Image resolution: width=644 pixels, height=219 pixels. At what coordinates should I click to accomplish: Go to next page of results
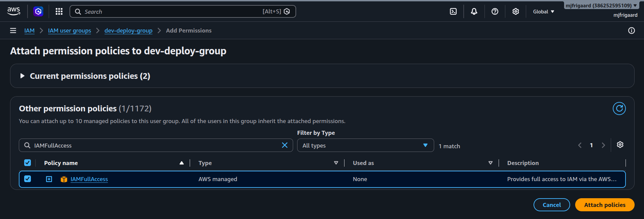[603, 145]
